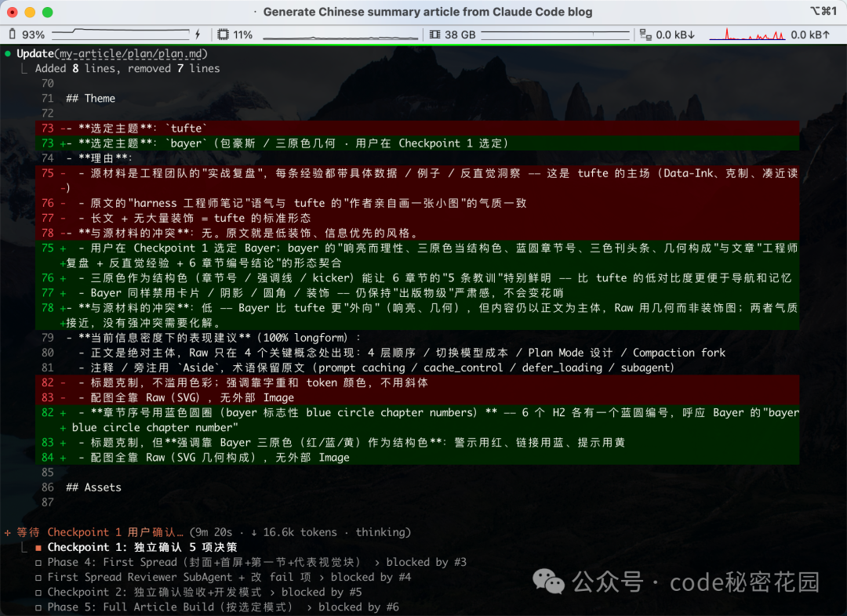
Task: Click added line 77 'Bayer 同样禁用卡片'
Action: [x=417, y=293]
